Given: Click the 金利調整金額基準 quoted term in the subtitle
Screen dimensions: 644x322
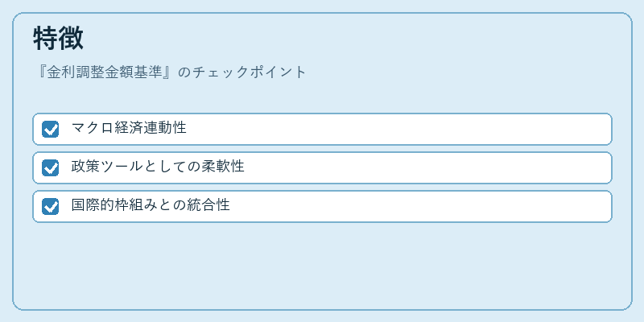Looking at the screenshot, I should pyautogui.click(x=105, y=72).
